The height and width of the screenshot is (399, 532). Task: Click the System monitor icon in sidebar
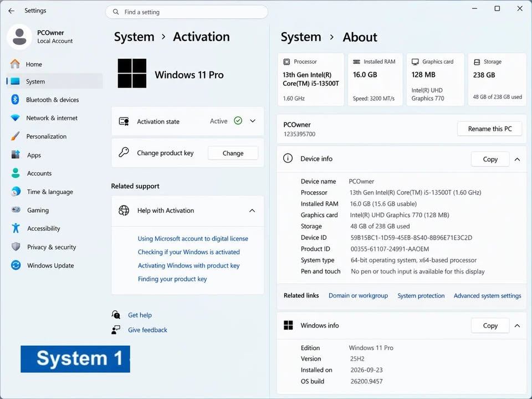[x=16, y=81]
